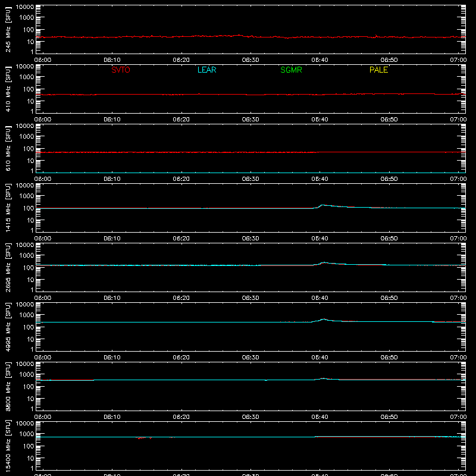Select the 15400 MHz [SFU] axis label
The image size is (476, 476).
pos(8,446)
